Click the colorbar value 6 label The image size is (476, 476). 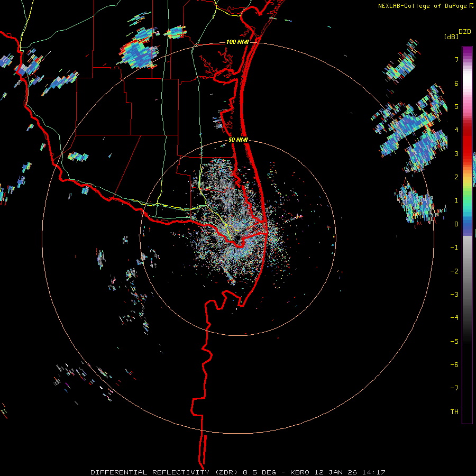(x=456, y=83)
